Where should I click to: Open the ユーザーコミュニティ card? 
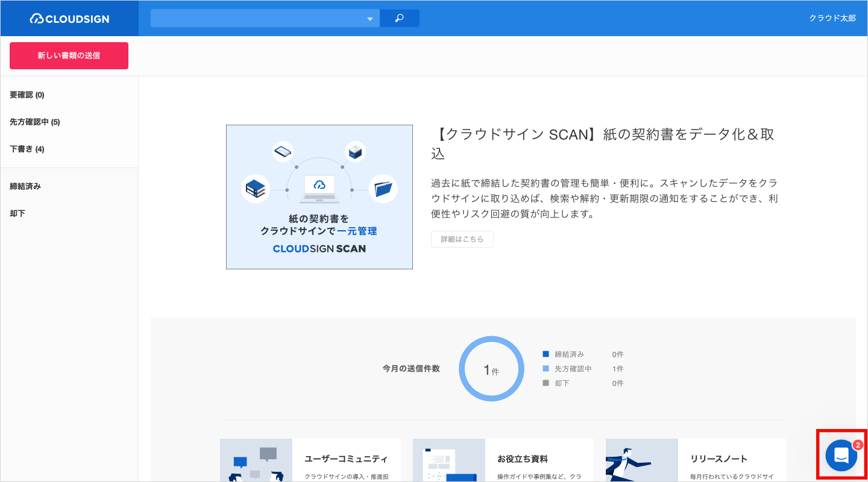pyautogui.click(x=310, y=460)
